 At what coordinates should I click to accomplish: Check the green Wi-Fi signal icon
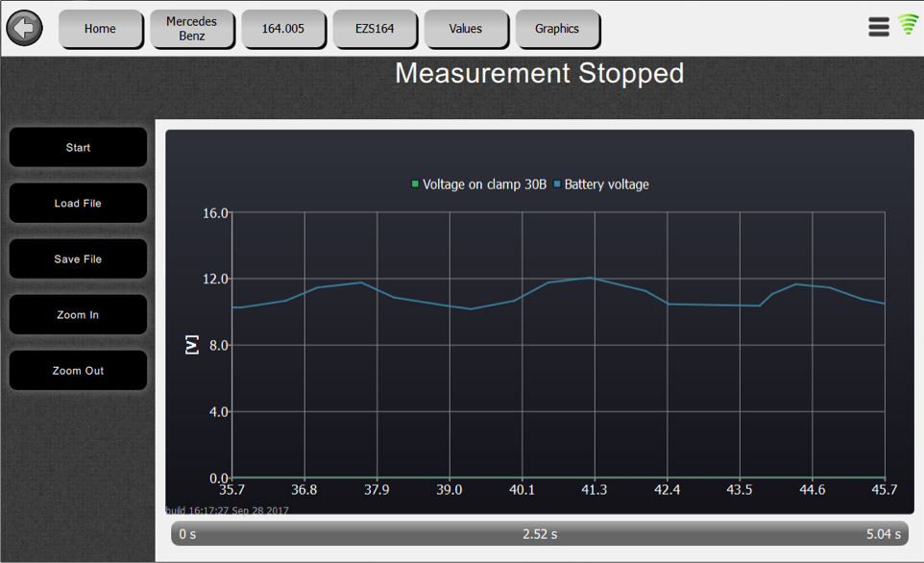pyautogui.click(x=908, y=25)
